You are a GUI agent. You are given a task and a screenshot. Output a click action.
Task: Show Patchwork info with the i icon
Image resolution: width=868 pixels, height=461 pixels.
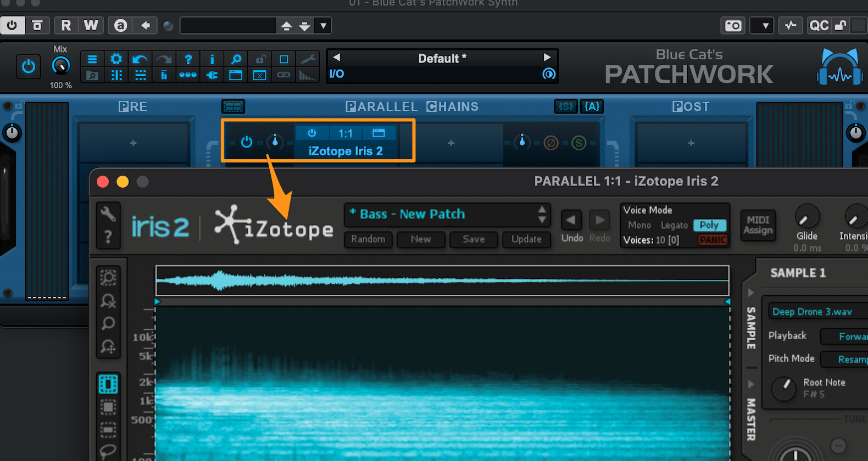click(212, 59)
